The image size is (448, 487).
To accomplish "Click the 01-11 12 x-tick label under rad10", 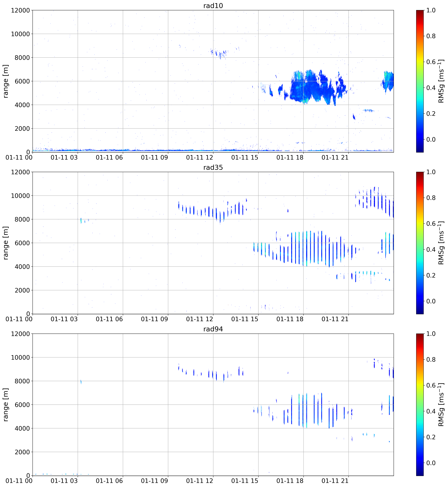I will pyautogui.click(x=200, y=158).
